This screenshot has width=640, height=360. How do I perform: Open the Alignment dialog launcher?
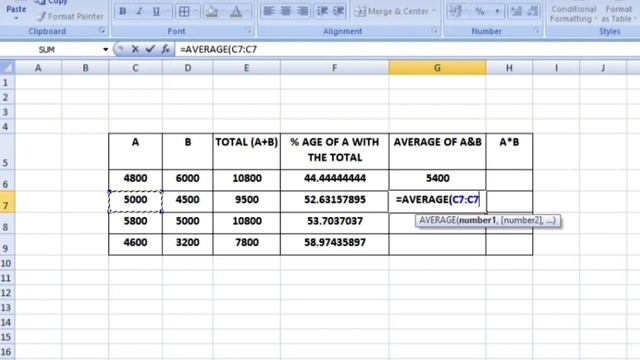[434, 31]
